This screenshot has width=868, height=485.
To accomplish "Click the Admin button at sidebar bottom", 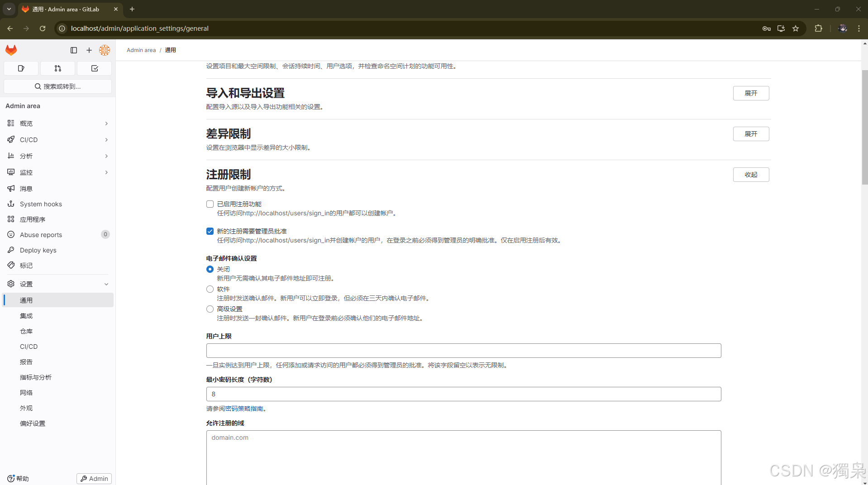I will [x=94, y=478].
